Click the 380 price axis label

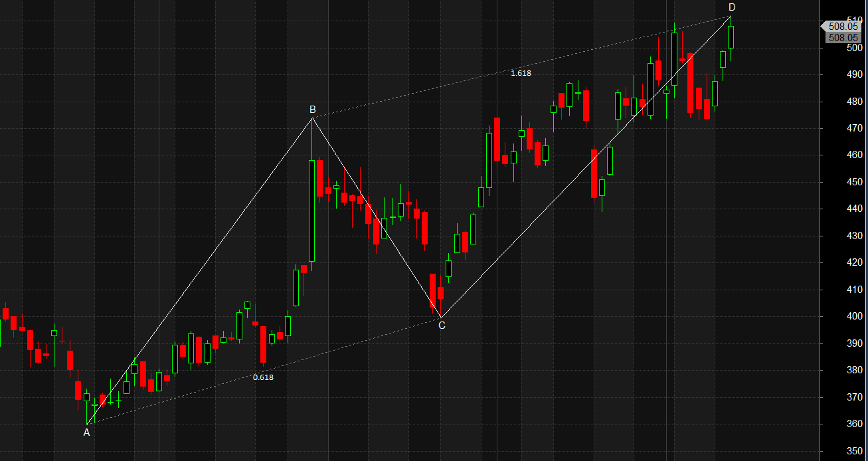(854, 370)
